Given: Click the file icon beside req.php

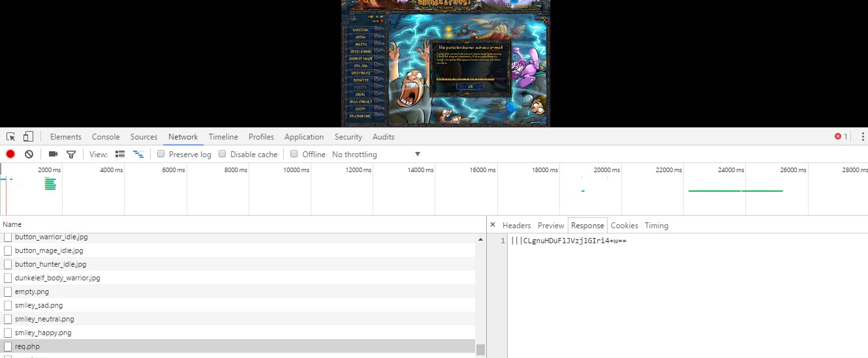Looking at the screenshot, I should [x=8, y=346].
